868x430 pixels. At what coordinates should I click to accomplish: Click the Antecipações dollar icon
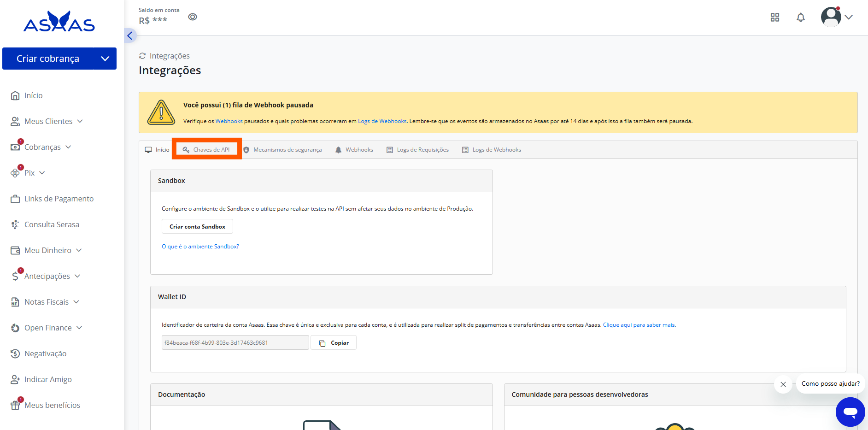pyautogui.click(x=15, y=276)
